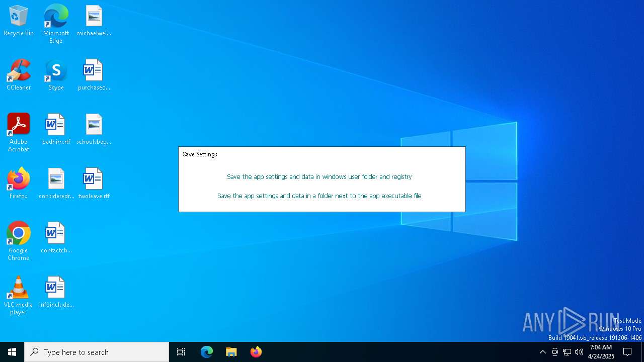Click the Meet Now tray icon

tap(555, 352)
